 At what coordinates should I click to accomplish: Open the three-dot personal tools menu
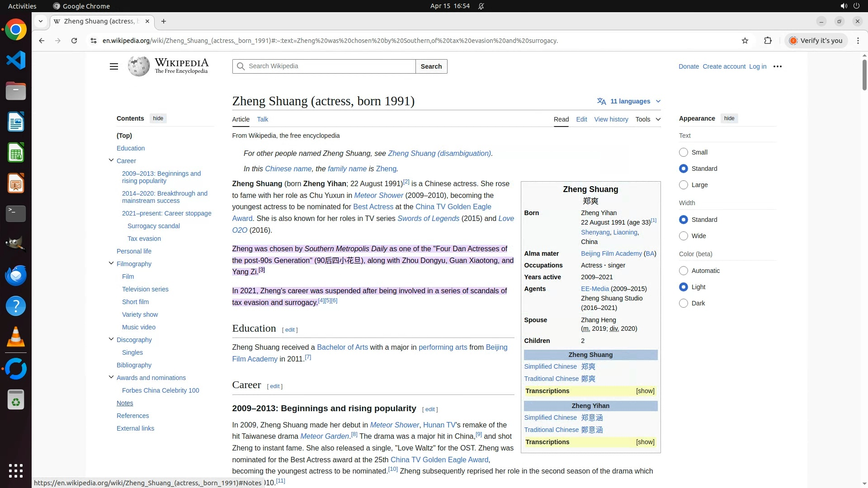tap(778, 66)
